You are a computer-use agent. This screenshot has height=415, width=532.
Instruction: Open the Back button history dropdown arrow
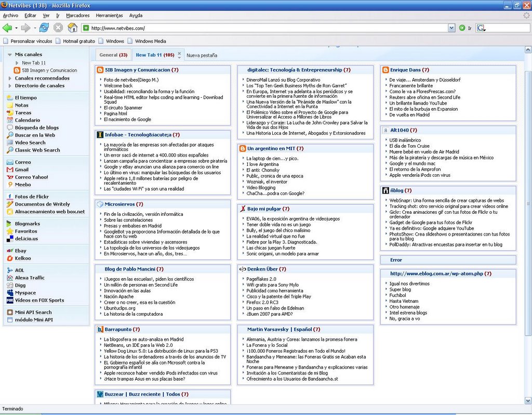(16, 28)
